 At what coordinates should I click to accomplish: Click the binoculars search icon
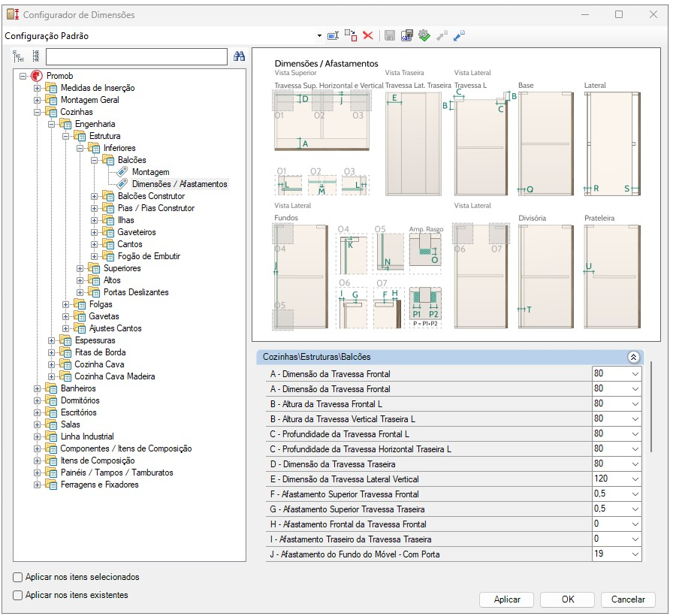click(x=239, y=56)
